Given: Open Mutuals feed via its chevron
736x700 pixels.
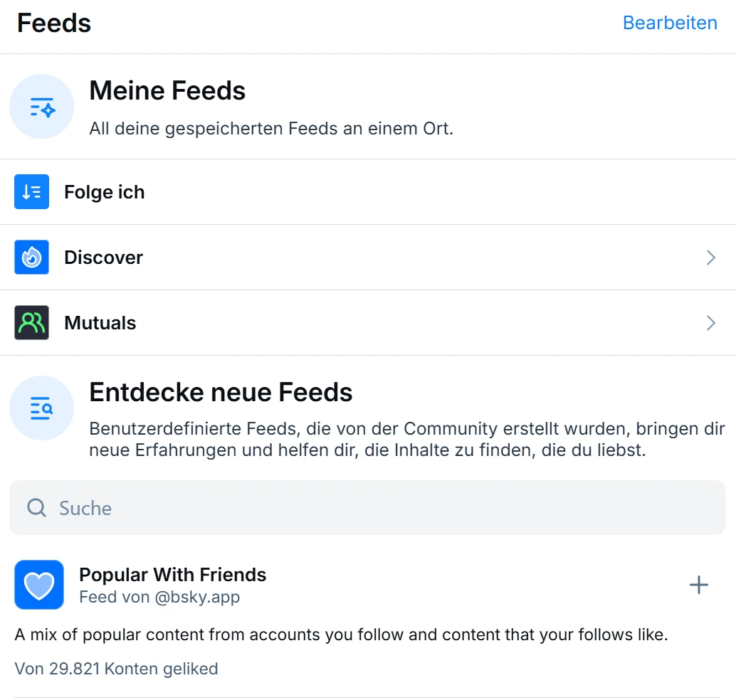Looking at the screenshot, I should pyautogui.click(x=710, y=323).
